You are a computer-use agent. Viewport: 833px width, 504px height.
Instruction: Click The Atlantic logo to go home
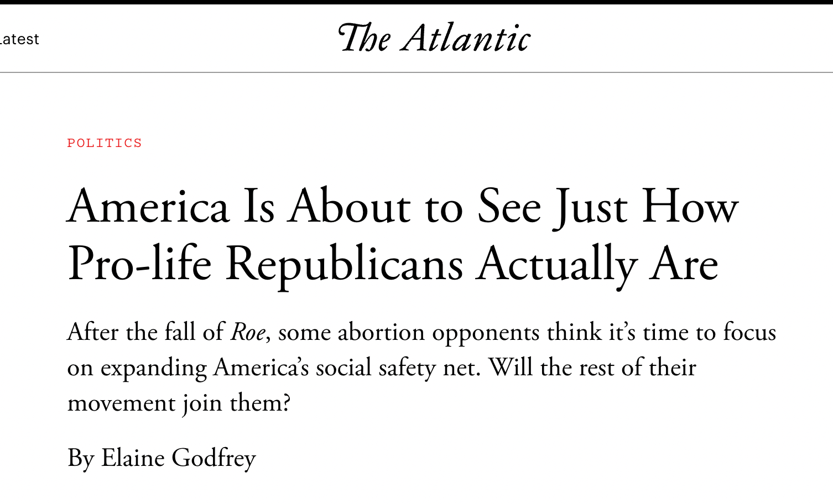tap(434, 38)
